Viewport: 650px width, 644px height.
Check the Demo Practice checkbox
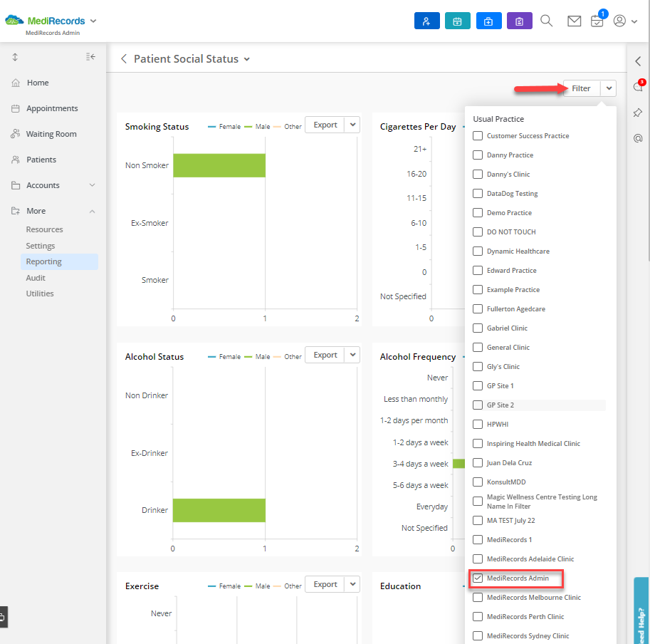(x=478, y=213)
